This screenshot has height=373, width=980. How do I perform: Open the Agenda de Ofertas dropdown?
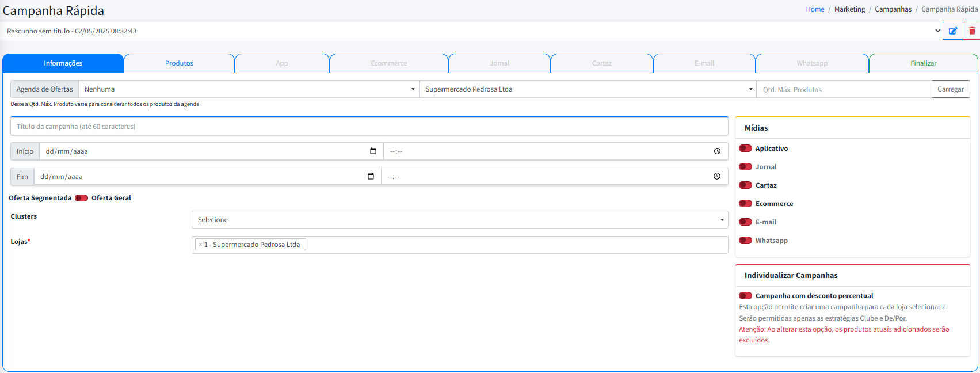pos(247,89)
